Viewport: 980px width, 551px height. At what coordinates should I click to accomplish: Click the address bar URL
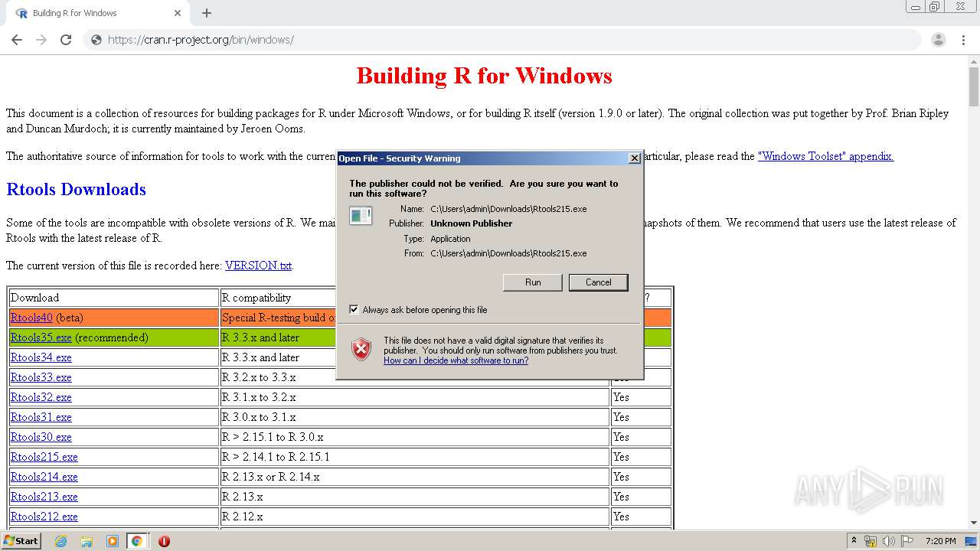201,40
